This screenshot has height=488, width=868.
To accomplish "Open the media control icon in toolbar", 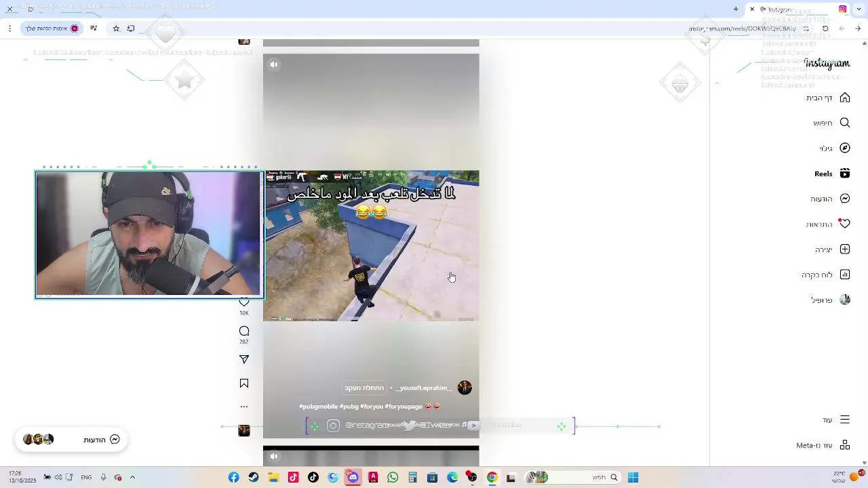I will [x=93, y=28].
